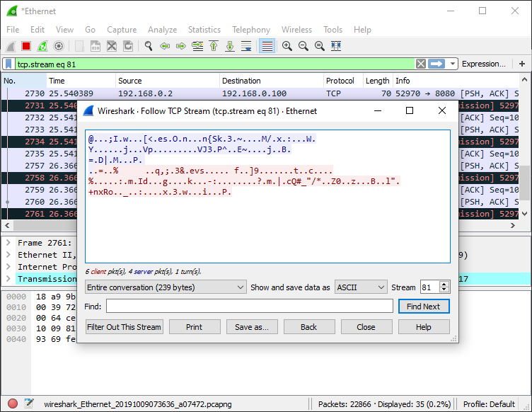Open the File menu
This screenshot has height=412, width=532.
click(13, 30)
